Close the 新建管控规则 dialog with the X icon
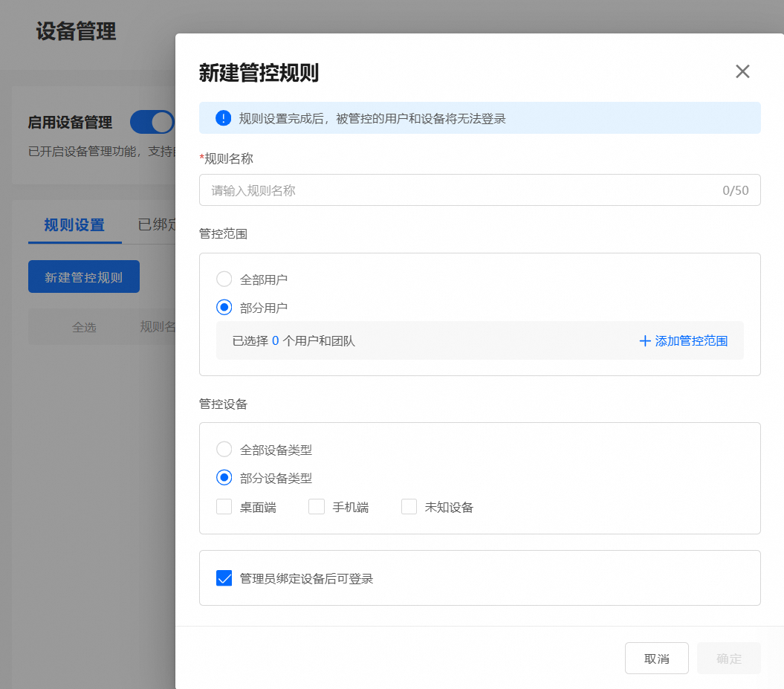 742,71
